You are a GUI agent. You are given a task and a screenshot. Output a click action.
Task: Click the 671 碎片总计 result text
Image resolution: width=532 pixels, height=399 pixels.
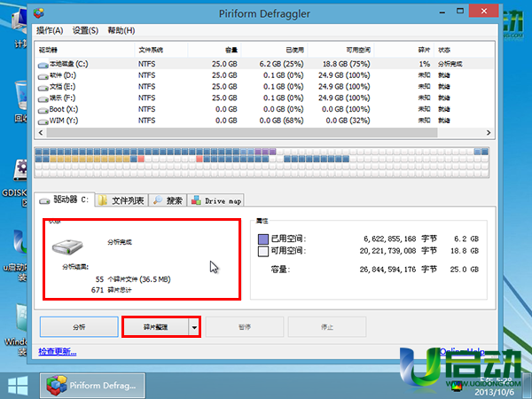[112, 290]
